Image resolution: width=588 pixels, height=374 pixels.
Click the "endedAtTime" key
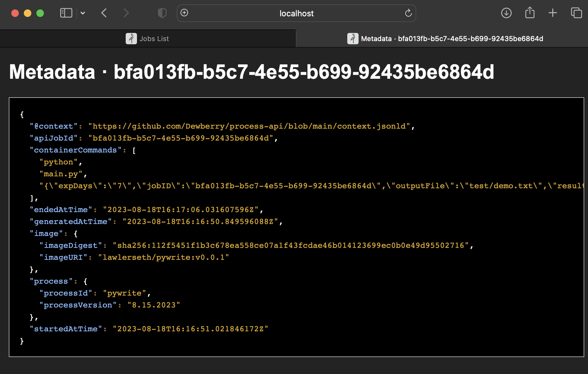(61, 210)
